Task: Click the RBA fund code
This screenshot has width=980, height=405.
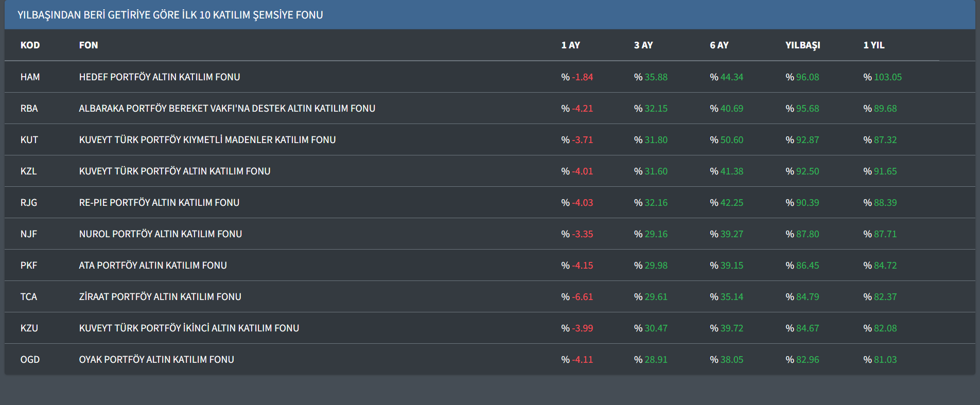Action: [x=29, y=109]
